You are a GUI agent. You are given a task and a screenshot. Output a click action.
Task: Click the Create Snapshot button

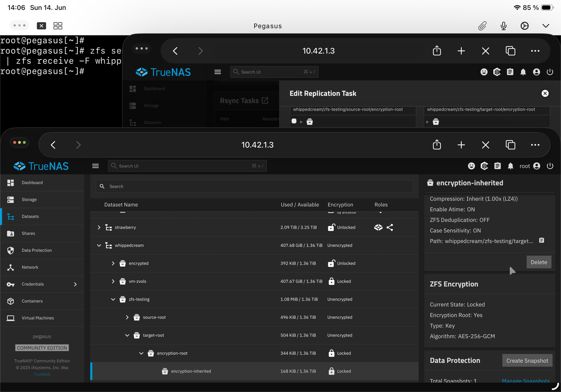[527, 360]
